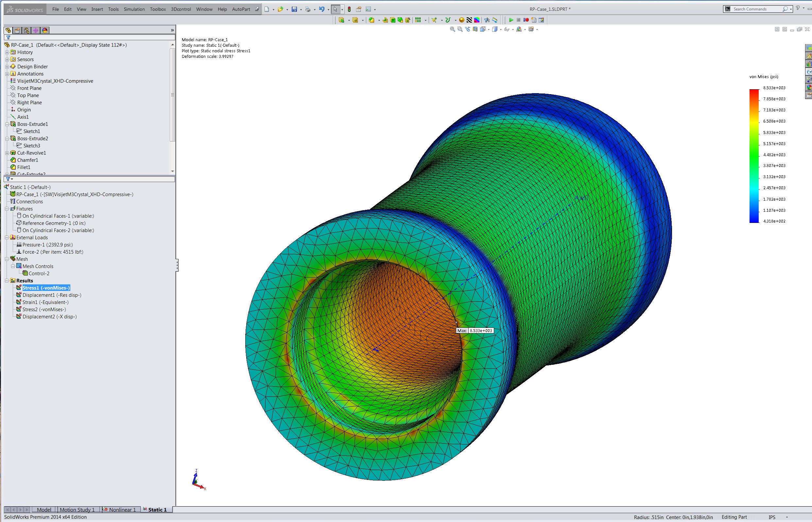Image resolution: width=812 pixels, height=522 pixels.
Task: Click the Rebuild traffic light icon
Action: [349, 9]
